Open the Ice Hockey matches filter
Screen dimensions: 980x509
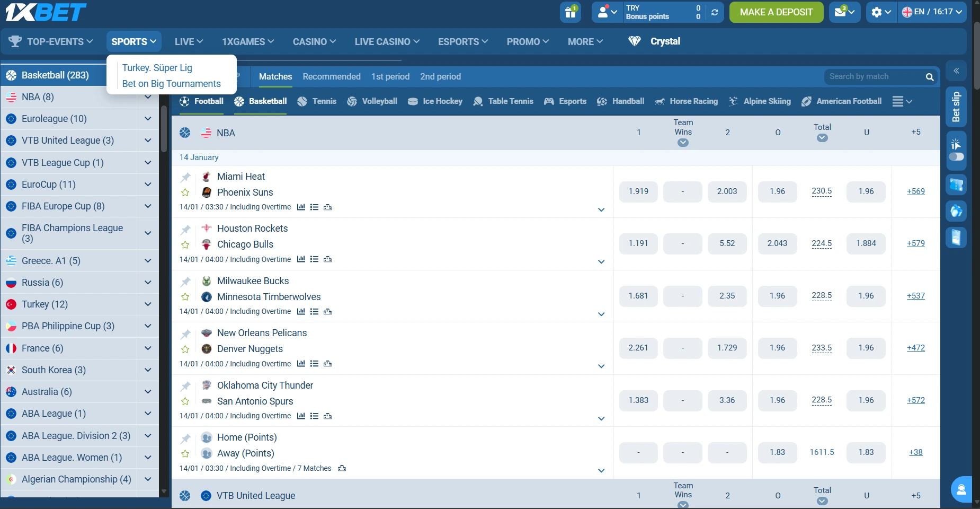(x=435, y=101)
